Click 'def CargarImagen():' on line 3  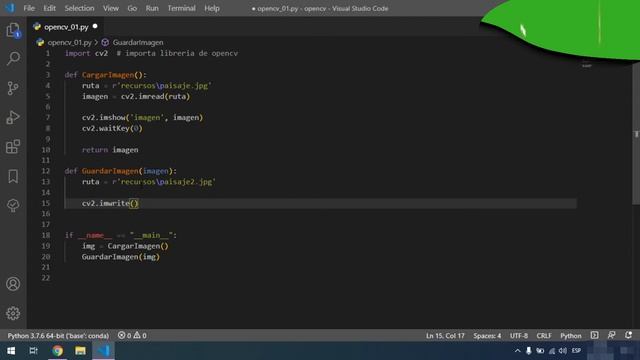pyautogui.click(x=105, y=75)
